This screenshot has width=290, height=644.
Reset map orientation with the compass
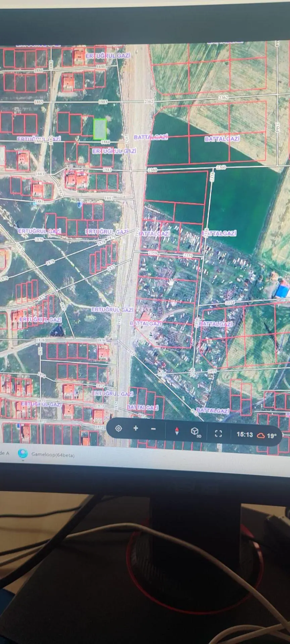(x=177, y=431)
